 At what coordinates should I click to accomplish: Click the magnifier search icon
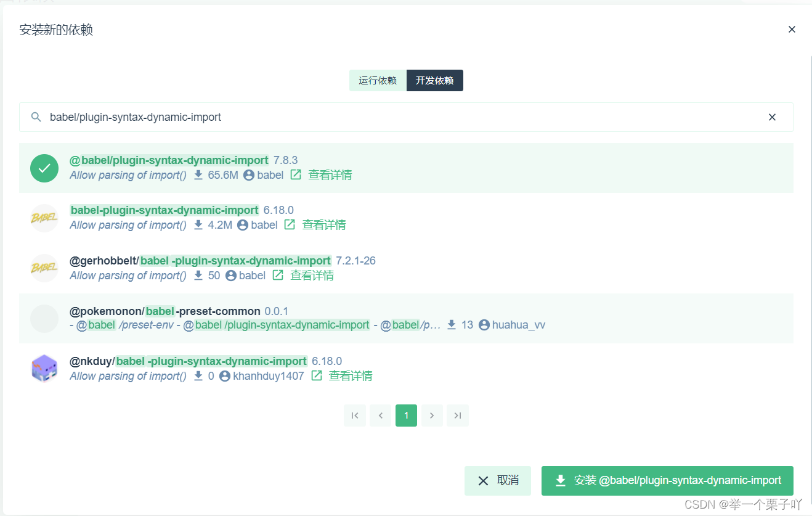point(36,117)
